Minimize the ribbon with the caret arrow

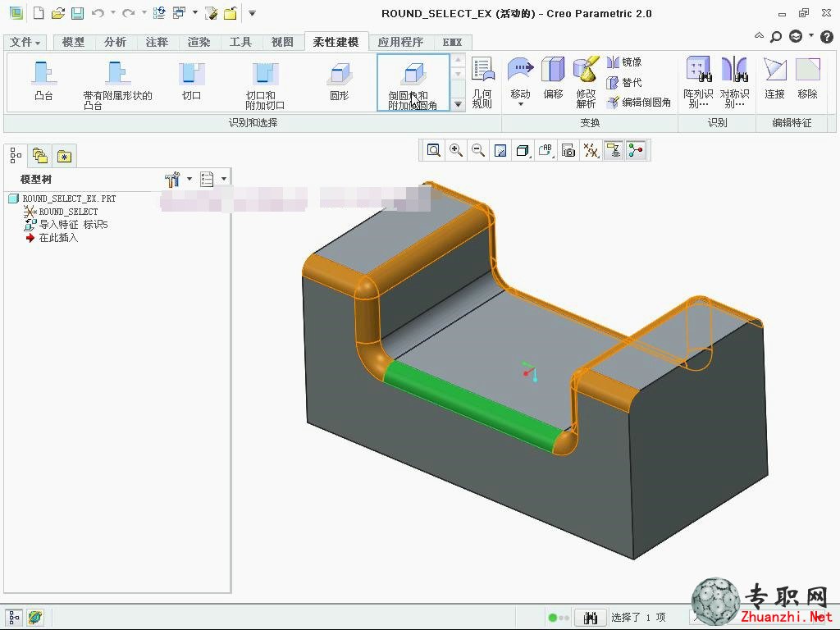759,36
